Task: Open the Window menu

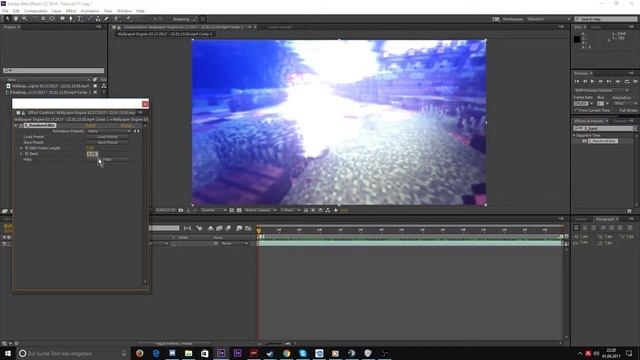Action: coord(124,11)
